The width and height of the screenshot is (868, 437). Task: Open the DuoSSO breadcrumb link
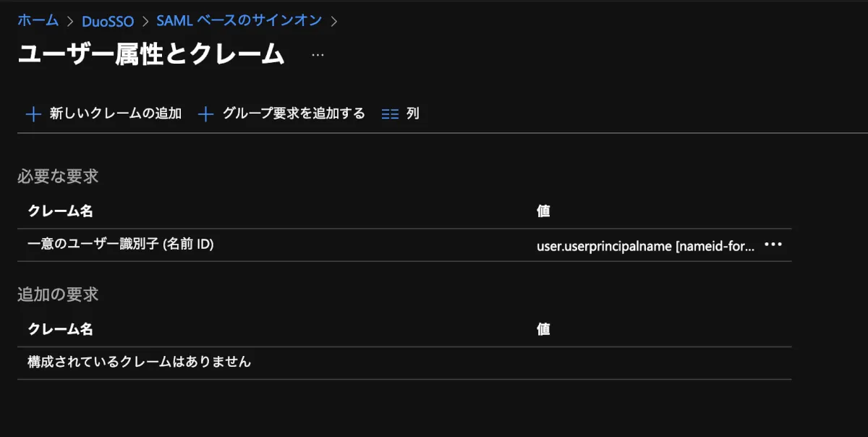click(108, 21)
